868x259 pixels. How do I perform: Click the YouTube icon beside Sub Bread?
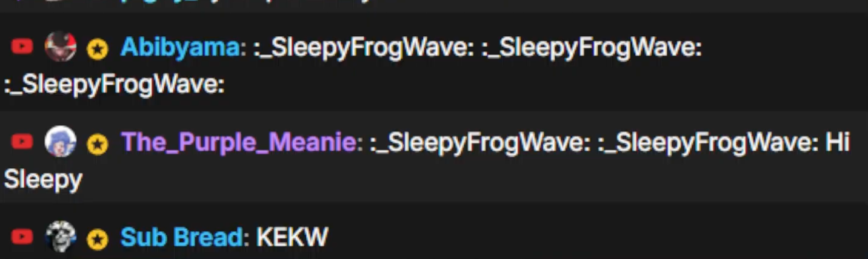point(22,236)
